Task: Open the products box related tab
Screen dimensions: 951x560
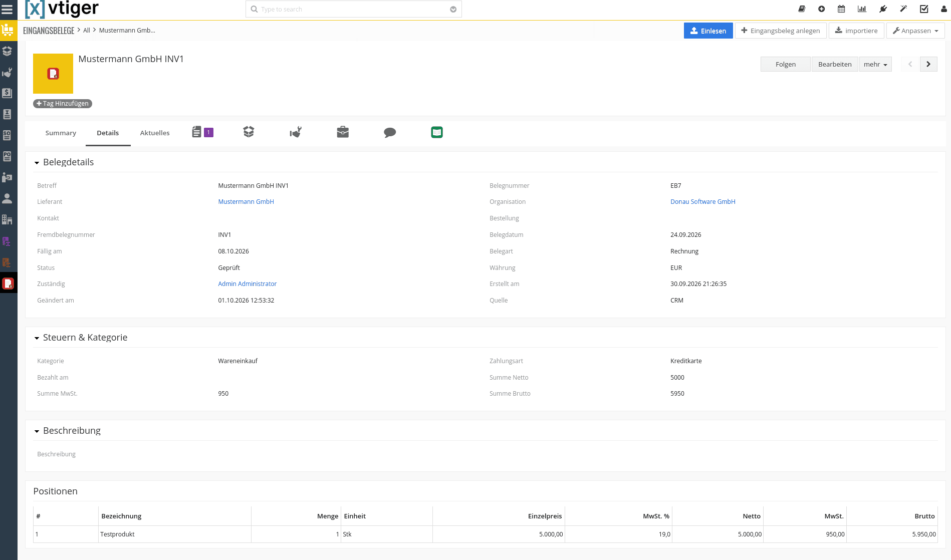Action: pyautogui.click(x=249, y=132)
